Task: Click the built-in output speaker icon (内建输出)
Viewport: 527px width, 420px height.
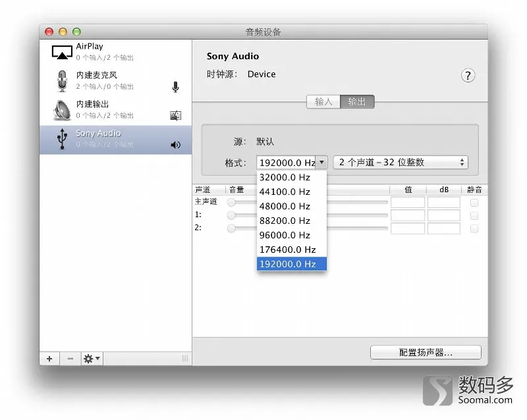Action: tap(62, 110)
